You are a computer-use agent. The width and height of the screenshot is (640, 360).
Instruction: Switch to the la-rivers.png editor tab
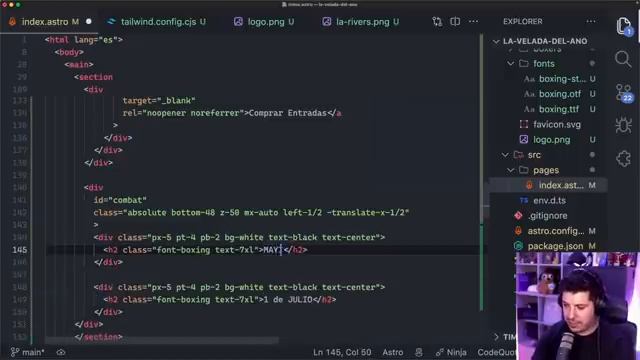361,22
